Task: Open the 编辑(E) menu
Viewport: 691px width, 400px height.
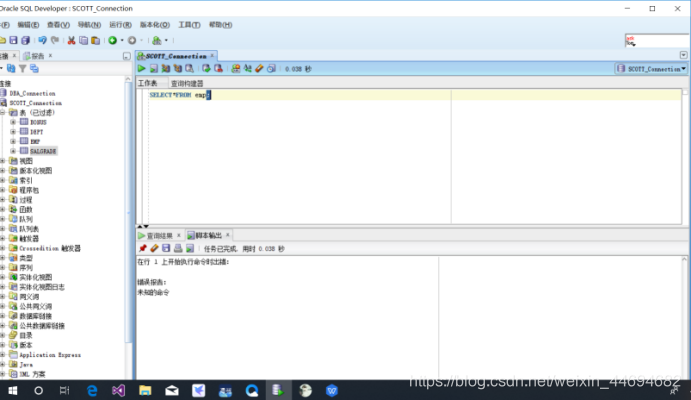Action: (x=28, y=25)
